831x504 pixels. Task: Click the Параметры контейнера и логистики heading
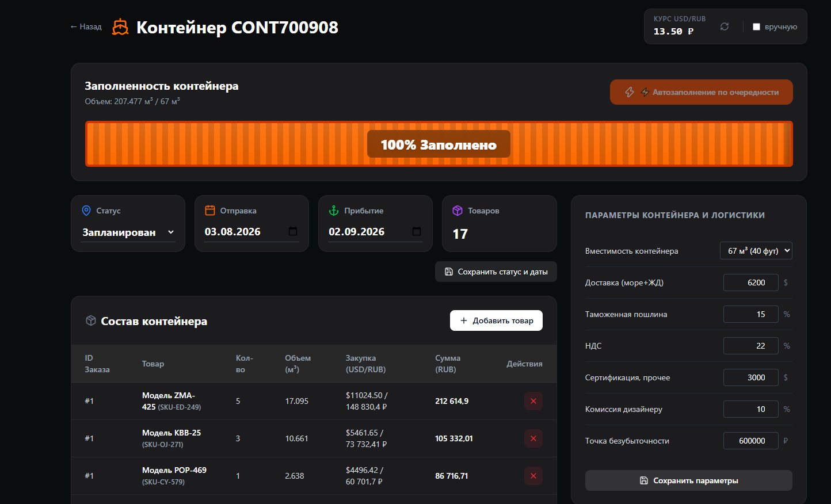point(675,215)
